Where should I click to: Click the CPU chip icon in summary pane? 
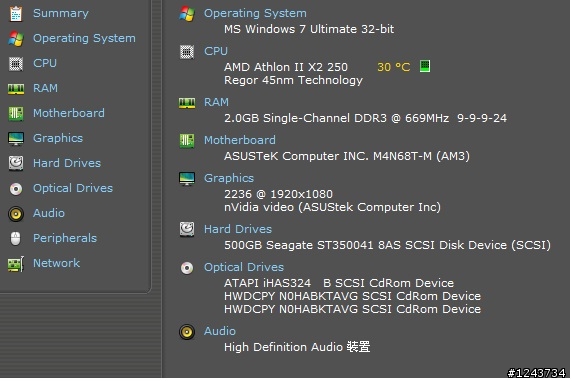(x=187, y=52)
